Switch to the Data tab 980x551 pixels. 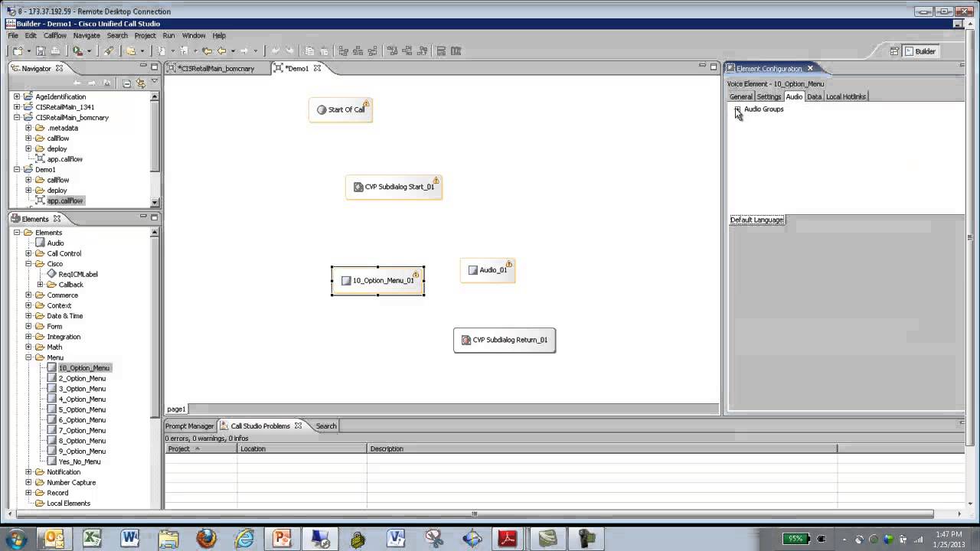[814, 96]
